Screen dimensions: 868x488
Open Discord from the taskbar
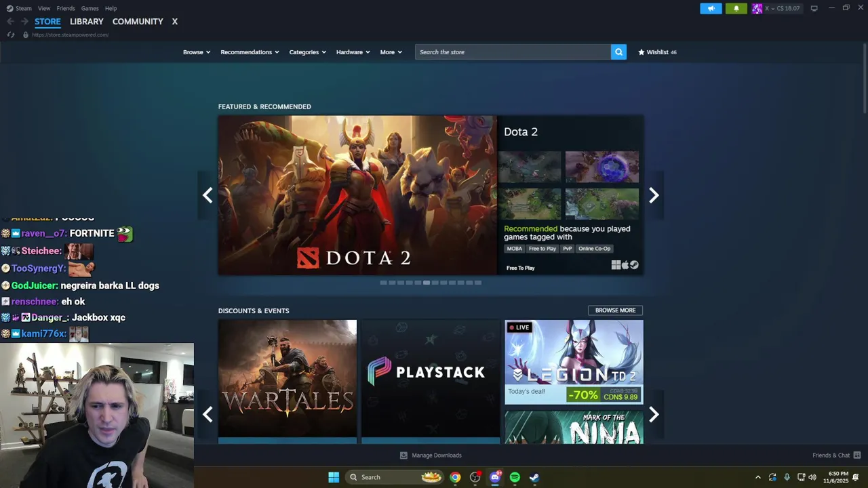495,477
